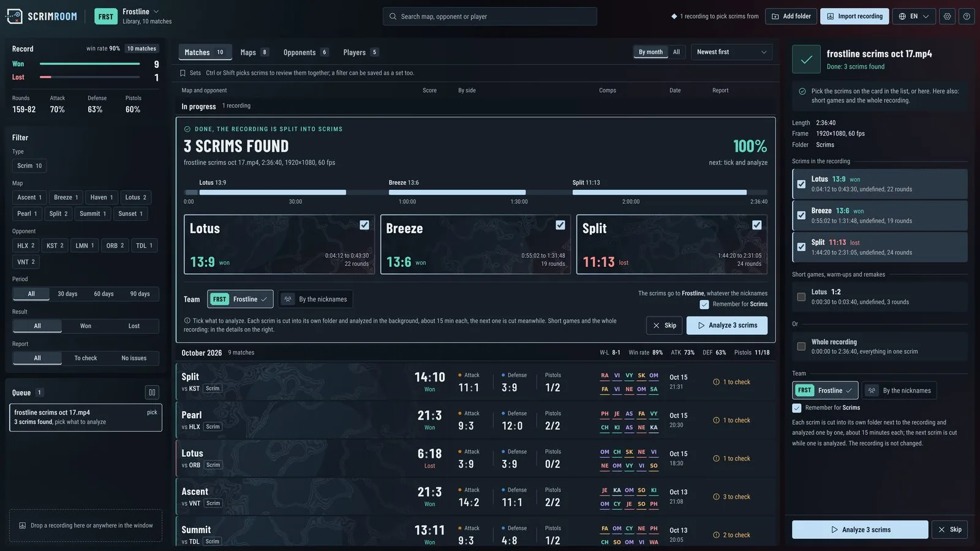Click the By the nicknames icon in center card
This screenshot has height=551, width=980.
coord(288,299)
